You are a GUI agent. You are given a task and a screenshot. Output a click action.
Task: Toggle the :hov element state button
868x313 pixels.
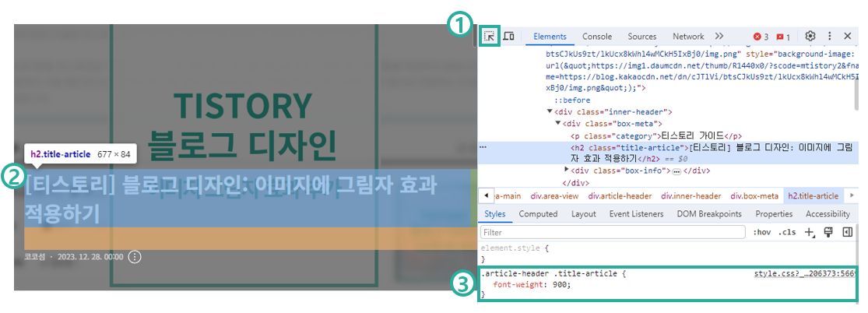point(761,232)
